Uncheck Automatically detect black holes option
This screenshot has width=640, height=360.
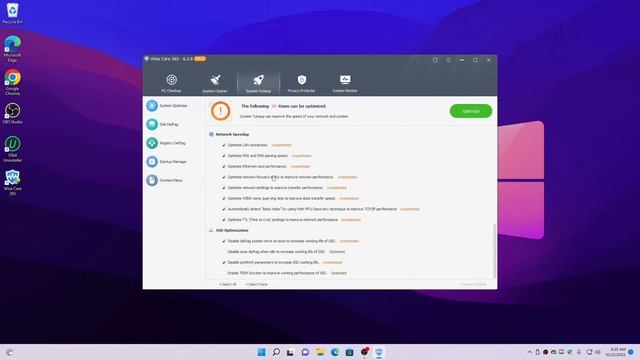[x=224, y=209]
